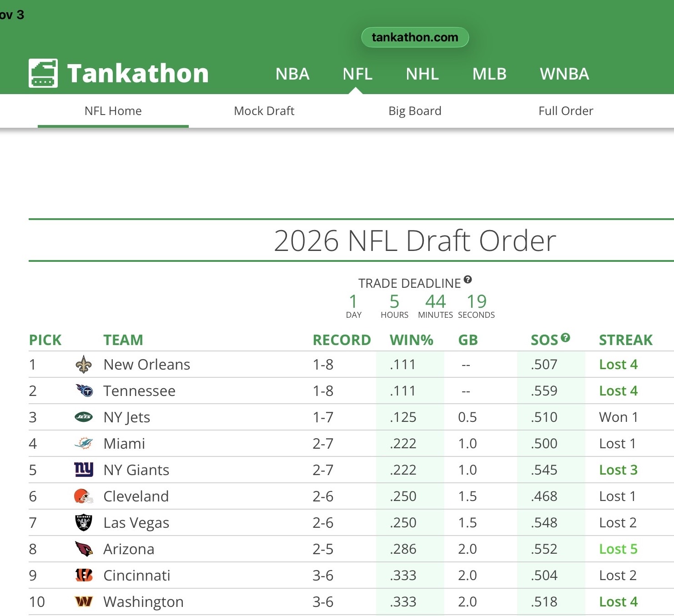Click the countdown 19 seconds value
674x616 pixels.
477,301
